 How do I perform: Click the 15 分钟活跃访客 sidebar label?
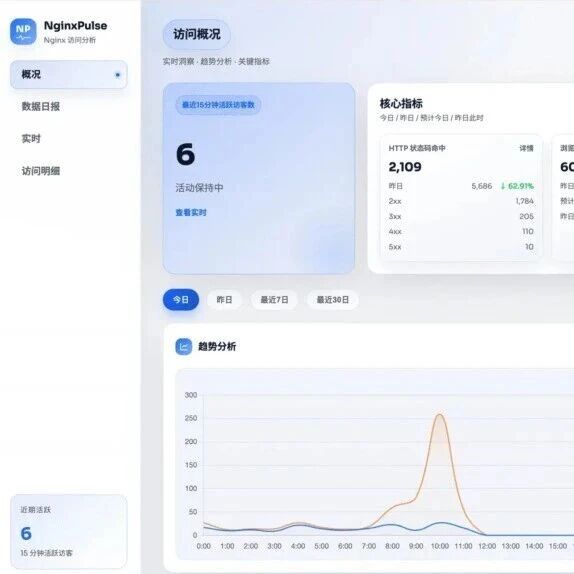(x=46, y=553)
